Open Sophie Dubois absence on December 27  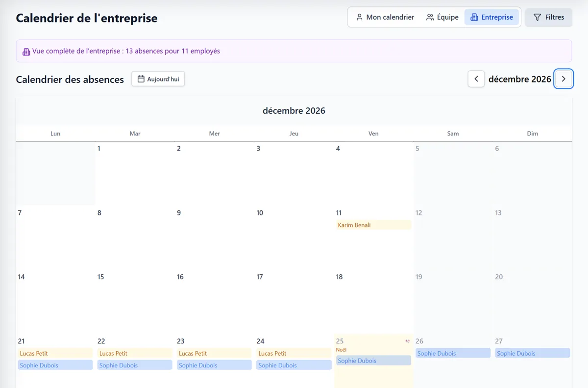[x=533, y=353]
